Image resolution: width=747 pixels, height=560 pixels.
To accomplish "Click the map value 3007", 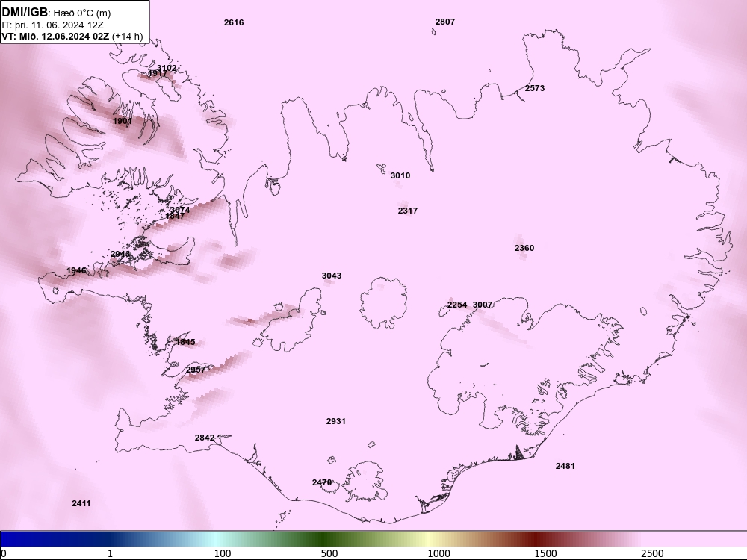I will [x=482, y=305].
